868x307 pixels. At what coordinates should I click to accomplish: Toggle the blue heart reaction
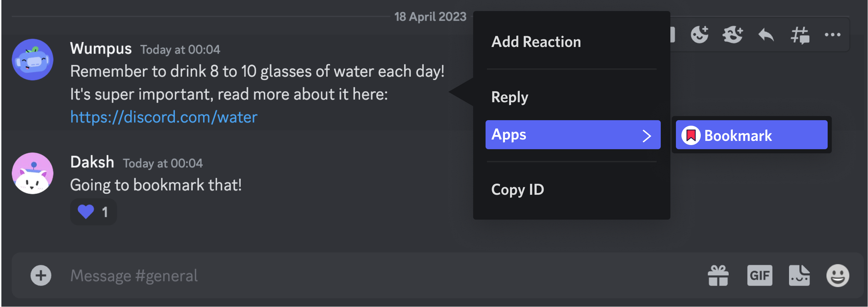click(93, 212)
